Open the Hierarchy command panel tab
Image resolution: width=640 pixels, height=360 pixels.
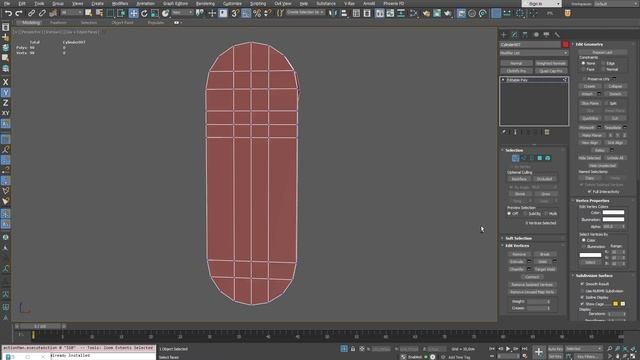[x=525, y=35]
